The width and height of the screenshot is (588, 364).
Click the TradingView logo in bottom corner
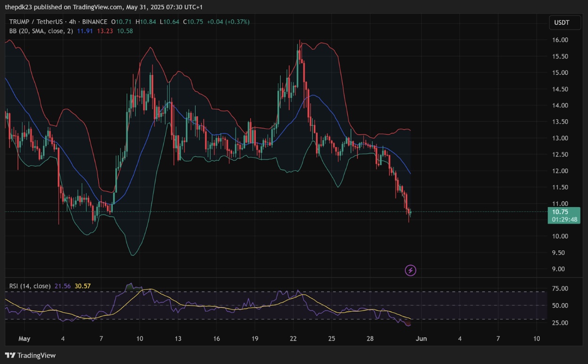30,355
